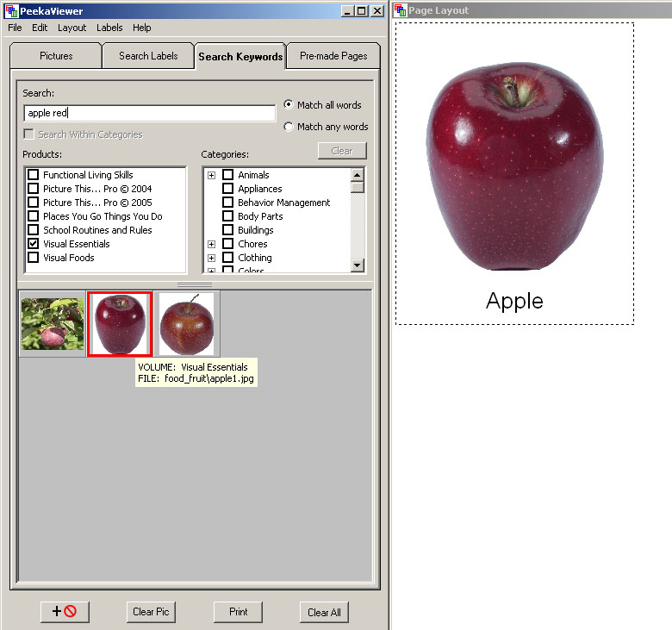Click the Print button

239,612
